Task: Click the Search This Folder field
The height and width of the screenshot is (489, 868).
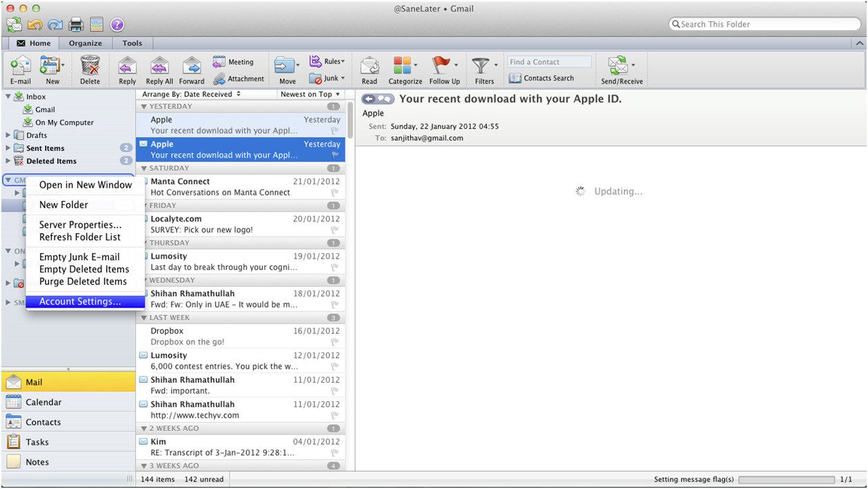Action: click(764, 24)
